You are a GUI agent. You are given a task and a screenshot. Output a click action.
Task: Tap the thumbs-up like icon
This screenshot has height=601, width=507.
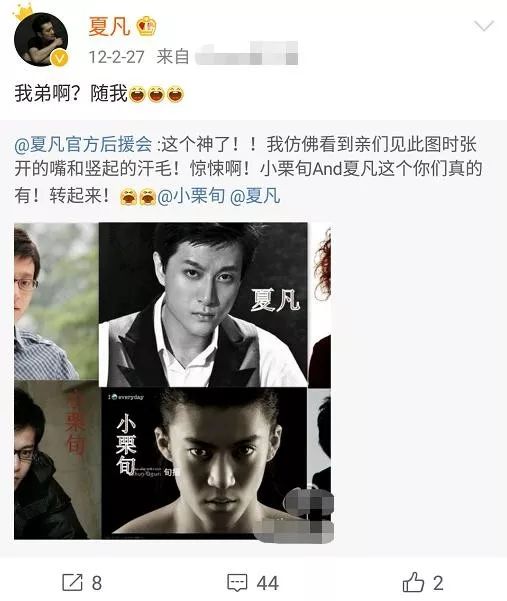coord(413,582)
